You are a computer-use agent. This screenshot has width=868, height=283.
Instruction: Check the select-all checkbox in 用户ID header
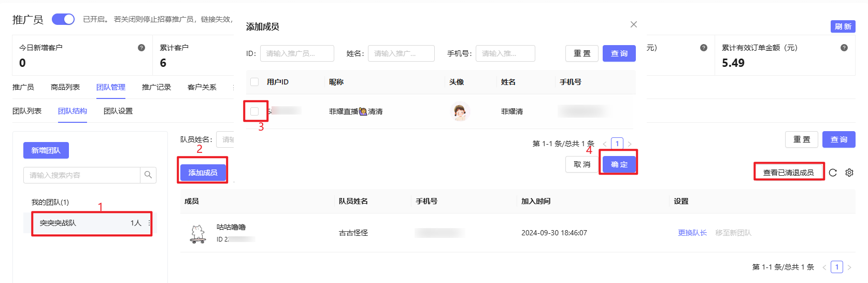coord(254,82)
